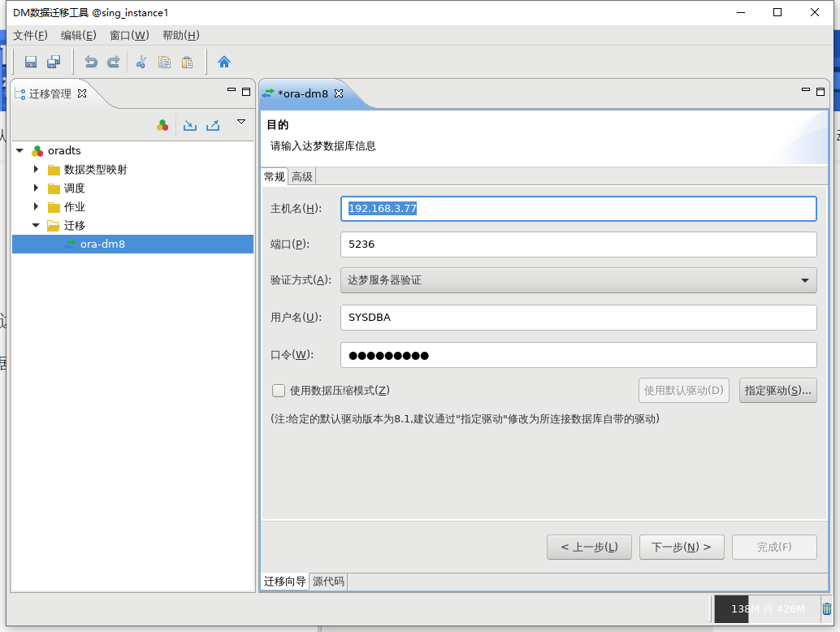Image resolution: width=840 pixels, height=632 pixels.
Task: Select the oradts project item
Action: pos(64,150)
